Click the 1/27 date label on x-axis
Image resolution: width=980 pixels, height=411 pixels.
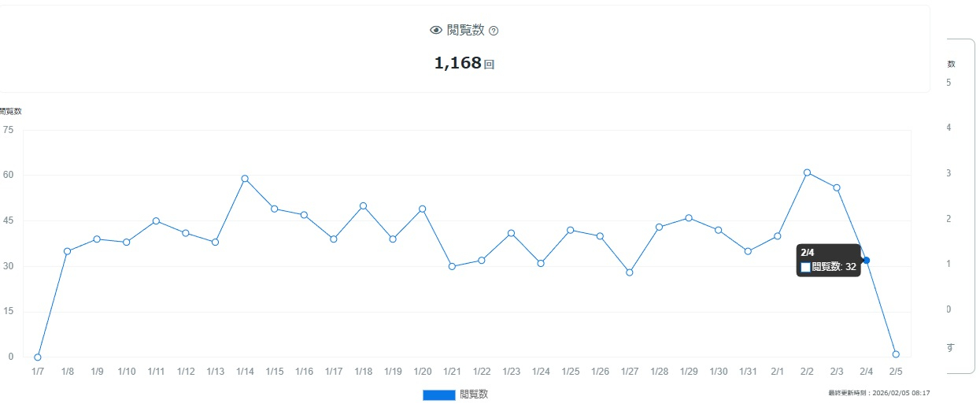[630, 372]
